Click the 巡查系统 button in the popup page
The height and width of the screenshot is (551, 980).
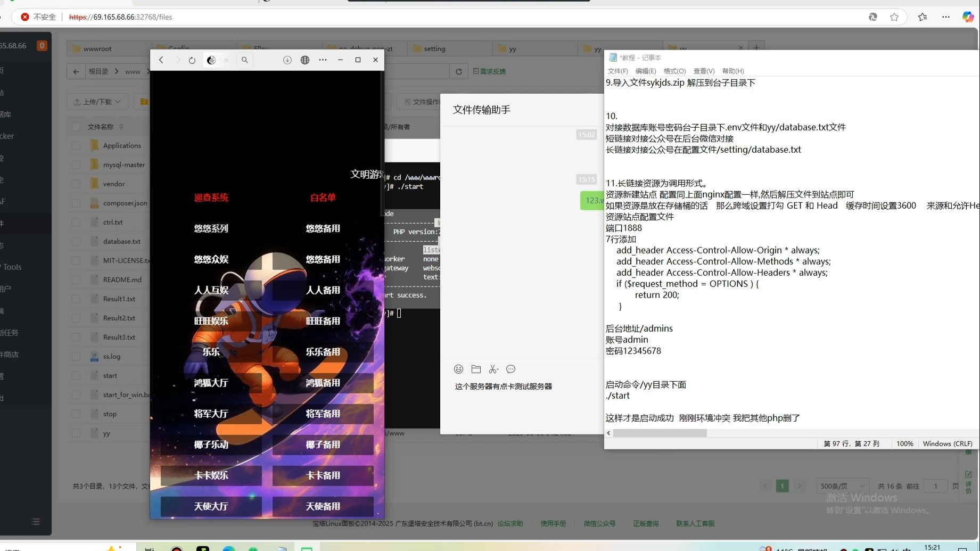pos(211,198)
